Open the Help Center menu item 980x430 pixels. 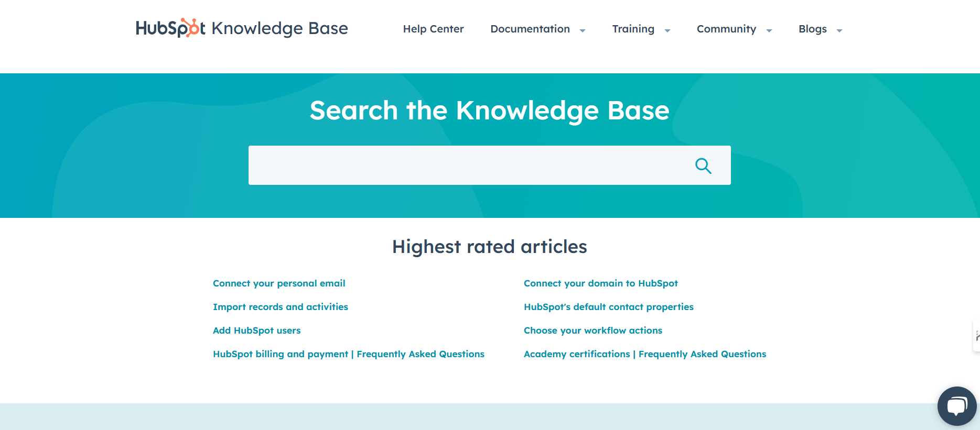(x=433, y=29)
